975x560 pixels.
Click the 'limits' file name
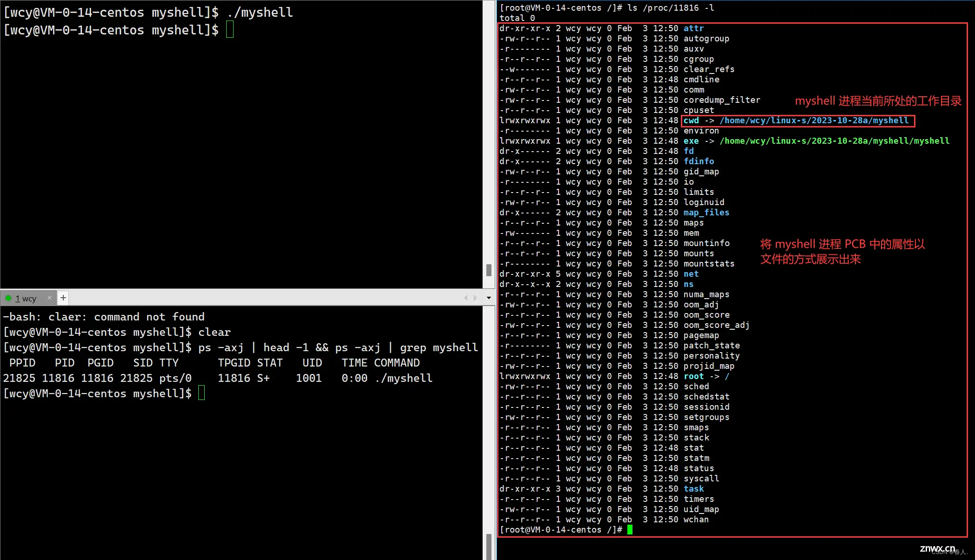(699, 192)
